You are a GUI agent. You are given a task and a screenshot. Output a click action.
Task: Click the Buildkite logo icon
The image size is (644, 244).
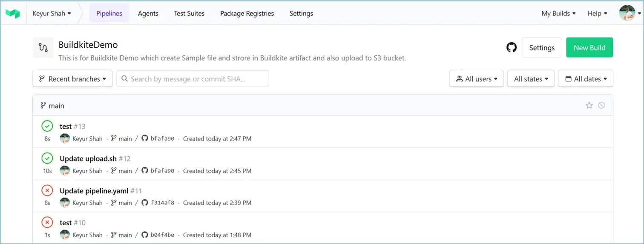pyautogui.click(x=13, y=13)
